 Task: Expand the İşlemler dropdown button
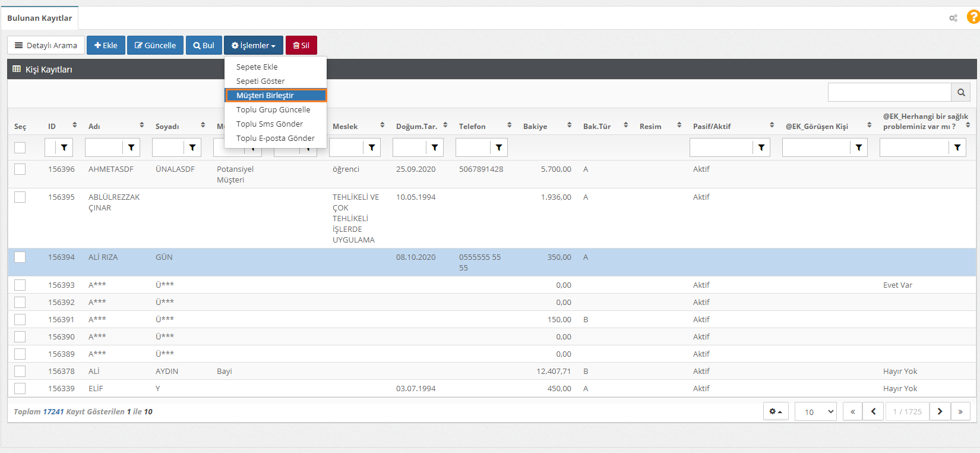254,45
